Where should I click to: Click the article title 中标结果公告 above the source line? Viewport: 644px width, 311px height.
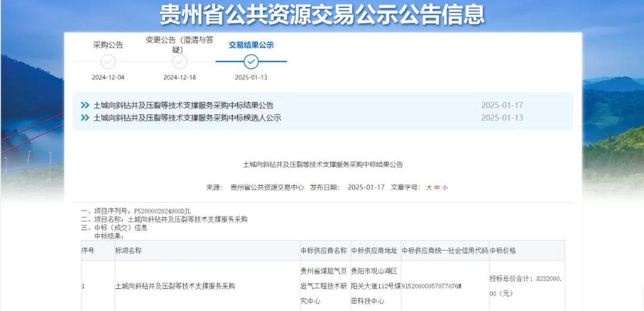point(323,165)
